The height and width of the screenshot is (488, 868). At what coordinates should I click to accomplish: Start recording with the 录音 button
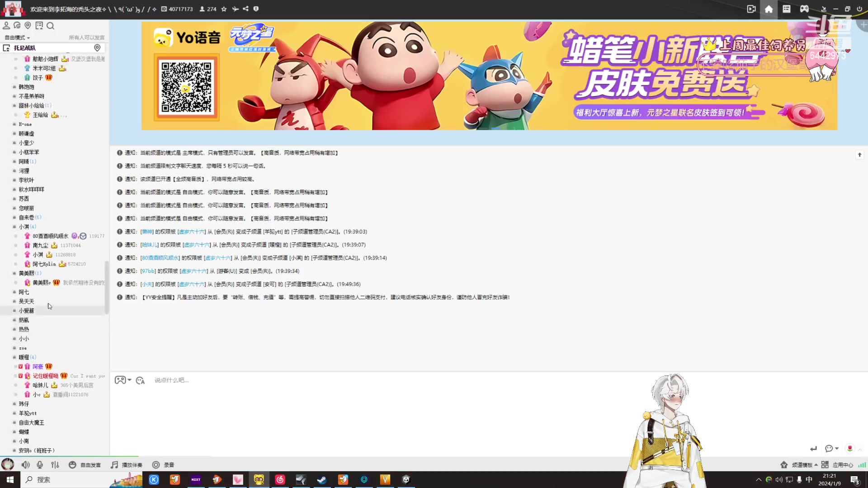[163, 465]
